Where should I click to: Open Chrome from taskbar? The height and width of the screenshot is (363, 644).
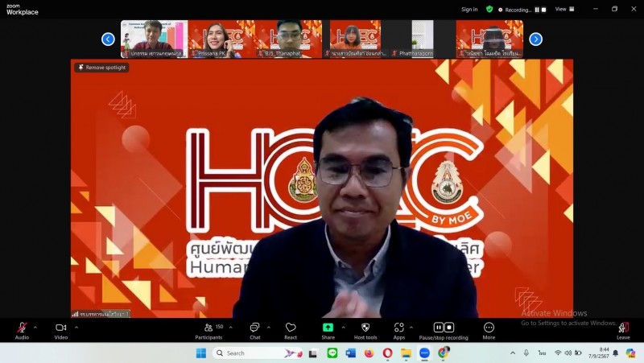tap(444, 353)
